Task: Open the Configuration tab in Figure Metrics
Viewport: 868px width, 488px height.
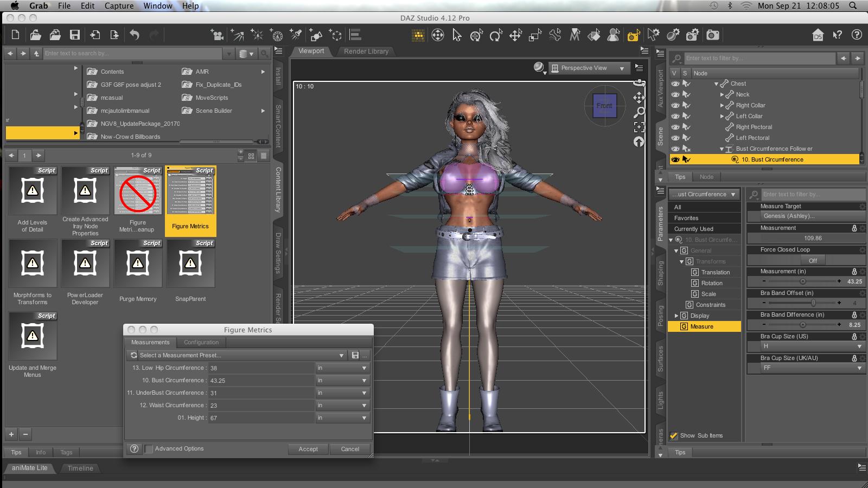Action: tap(201, 343)
